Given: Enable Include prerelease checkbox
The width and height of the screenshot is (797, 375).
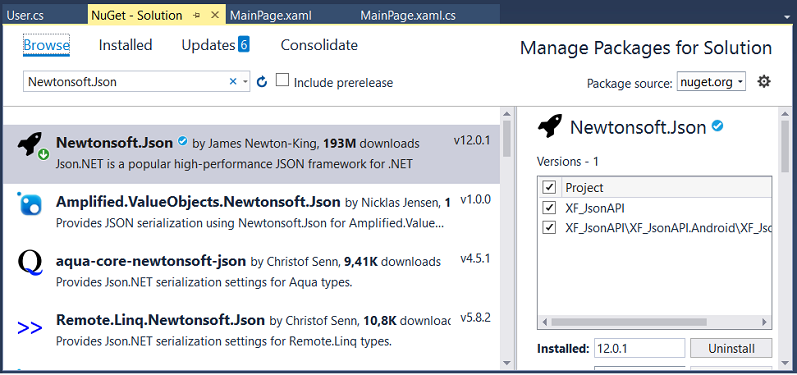Looking at the screenshot, I should (282, 80).
